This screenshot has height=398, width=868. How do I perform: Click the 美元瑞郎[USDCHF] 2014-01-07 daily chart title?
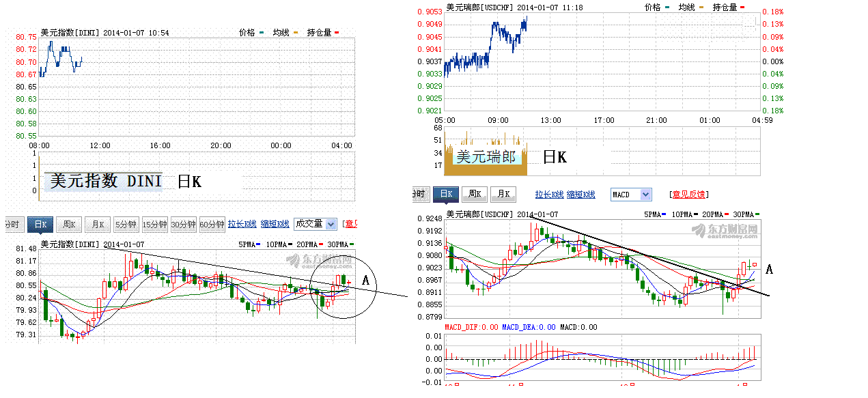[502, 214]
